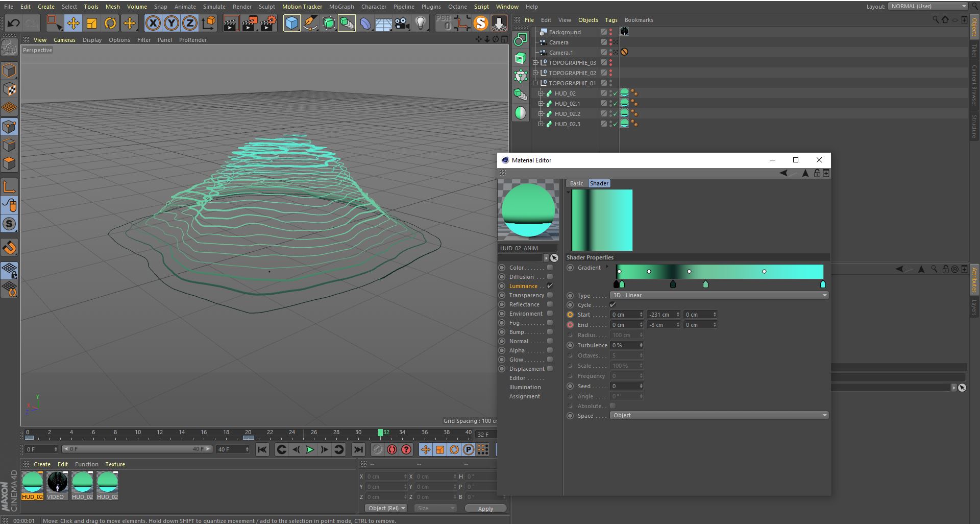Image resolution: width=980 pixels, height=524 pixels.
Task: Open the Simulate menu
Action: [x=214, y=7]
